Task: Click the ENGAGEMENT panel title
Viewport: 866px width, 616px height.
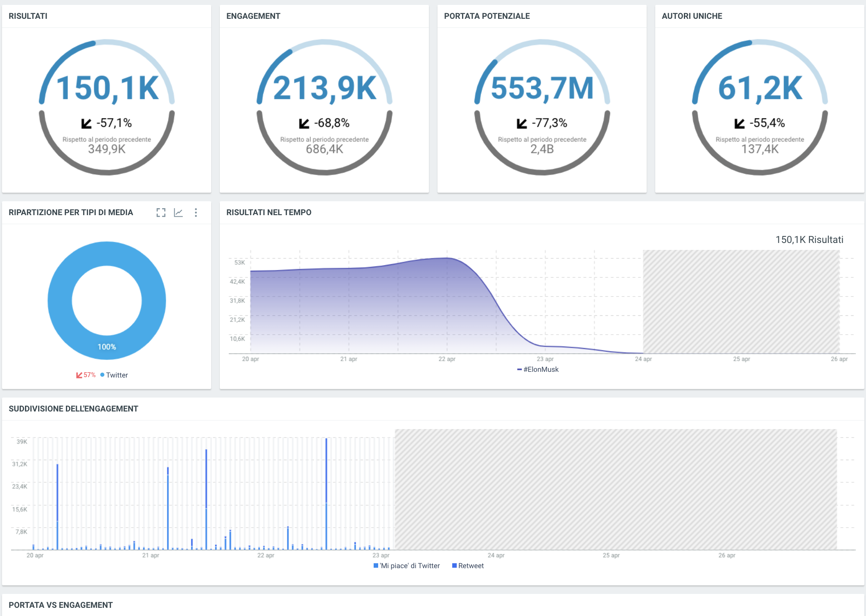Action: [253, 16]
